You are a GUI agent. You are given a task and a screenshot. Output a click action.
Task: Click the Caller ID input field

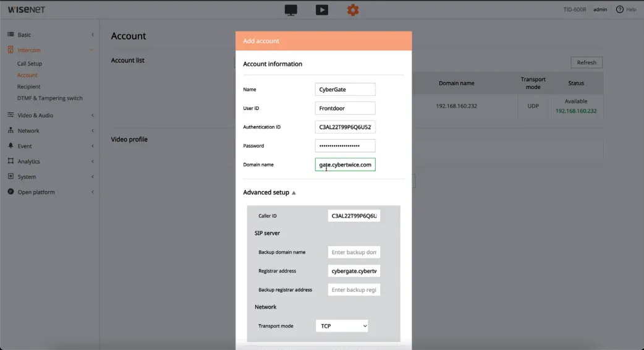[x=354, y=216]
